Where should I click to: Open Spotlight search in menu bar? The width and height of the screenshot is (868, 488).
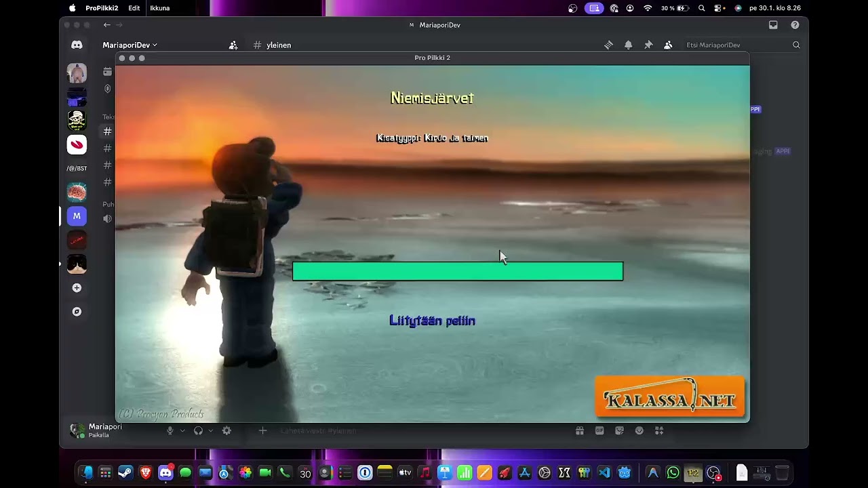click(702, 8)
